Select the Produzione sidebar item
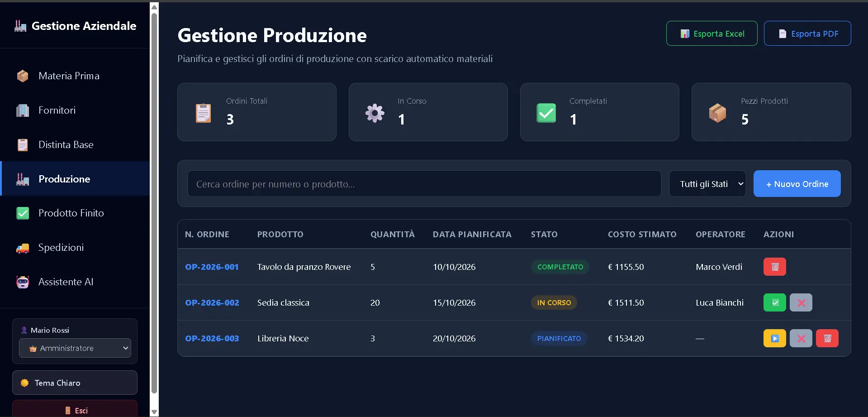The image size is (868, 417). point(75,179)
